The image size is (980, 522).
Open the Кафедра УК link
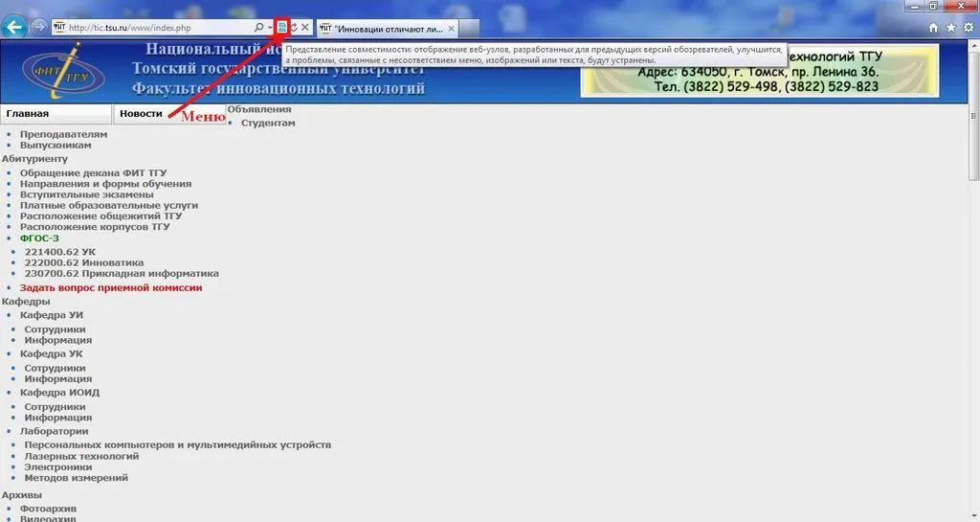52,353
